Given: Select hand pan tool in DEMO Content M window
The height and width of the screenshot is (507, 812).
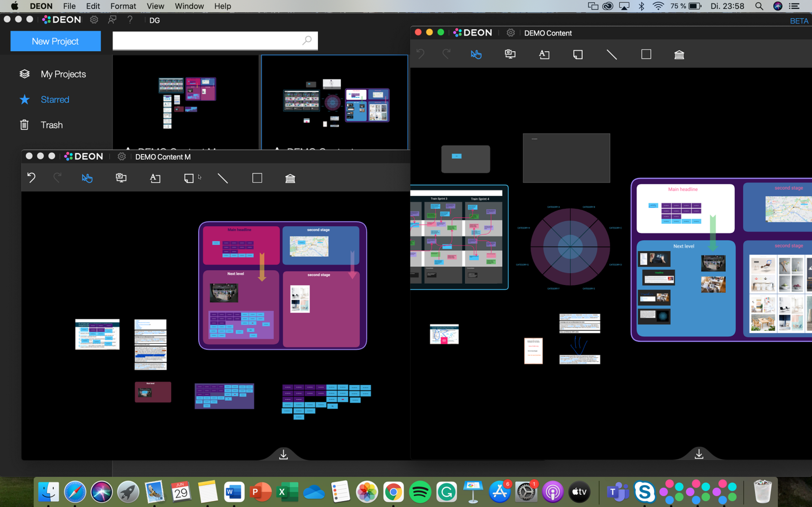Looking at the screenshot, I should [x=87, y=178].
